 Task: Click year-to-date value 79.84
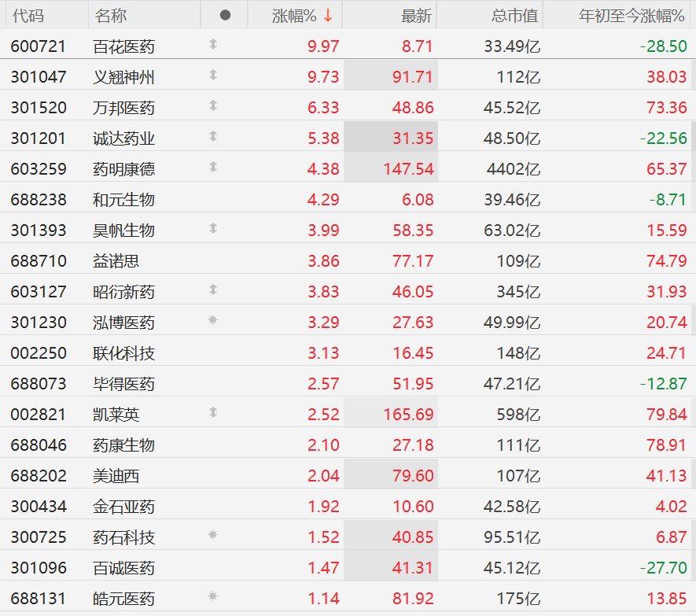(667, 415)
